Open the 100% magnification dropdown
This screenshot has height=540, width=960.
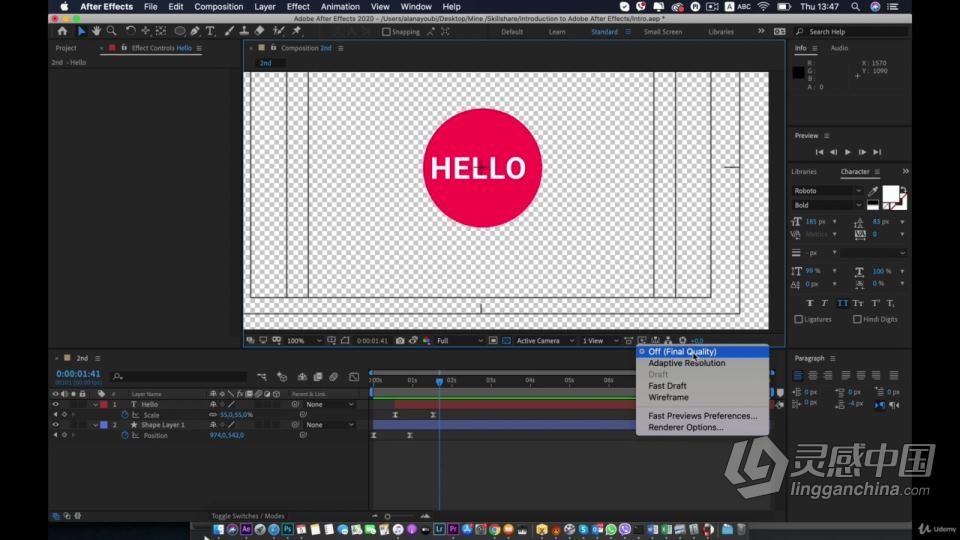[304, 340]
